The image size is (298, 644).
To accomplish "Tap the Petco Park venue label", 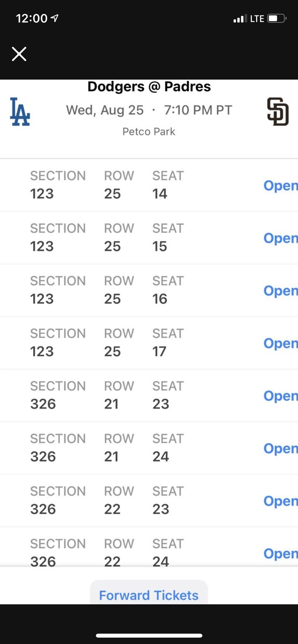I will 149,131.
